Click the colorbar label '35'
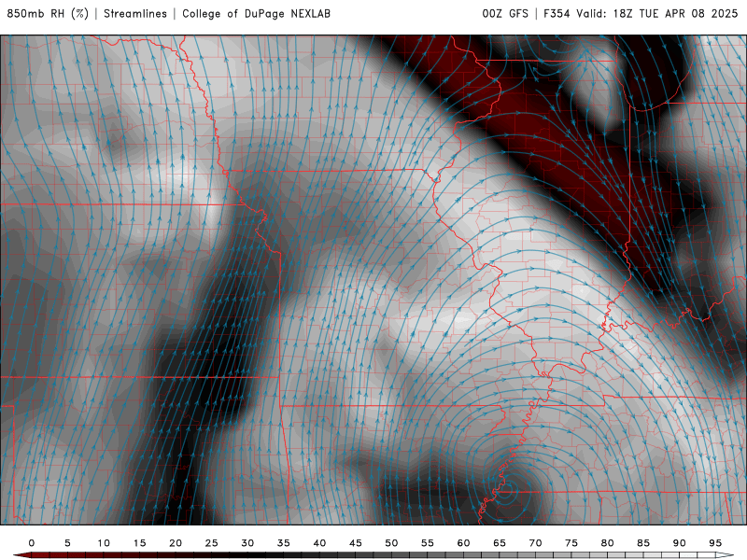The height and width of the screenshot is (560, 747). [284, 543]
